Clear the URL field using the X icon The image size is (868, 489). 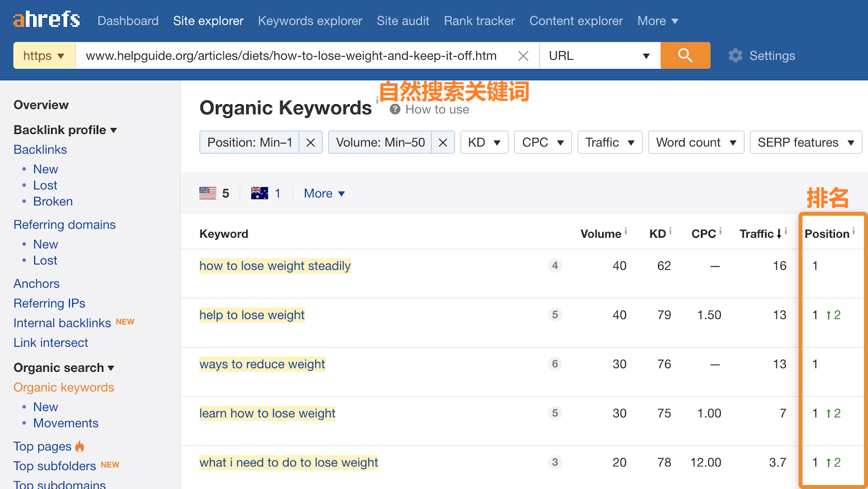pos(523,55)
